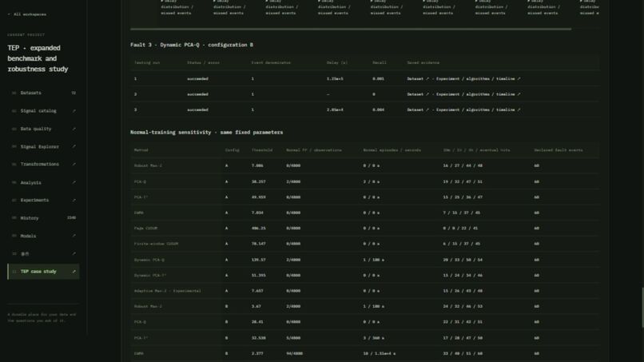Open the Dataset link for testing run 1

point(418,78)
